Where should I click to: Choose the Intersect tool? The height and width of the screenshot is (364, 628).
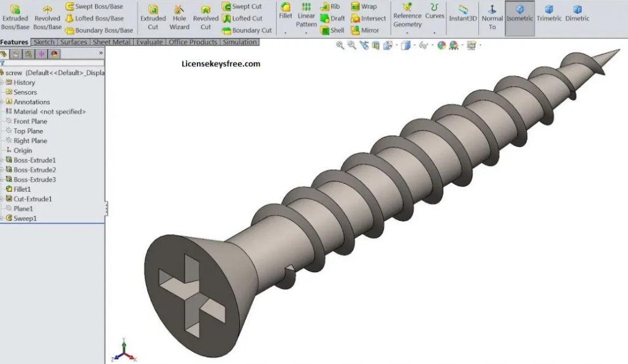click(368, 18)
